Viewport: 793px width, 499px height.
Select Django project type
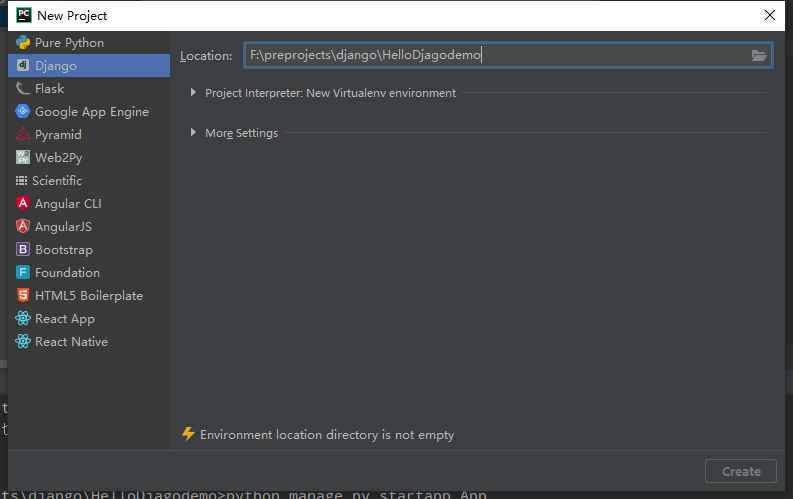click(89, 65)
